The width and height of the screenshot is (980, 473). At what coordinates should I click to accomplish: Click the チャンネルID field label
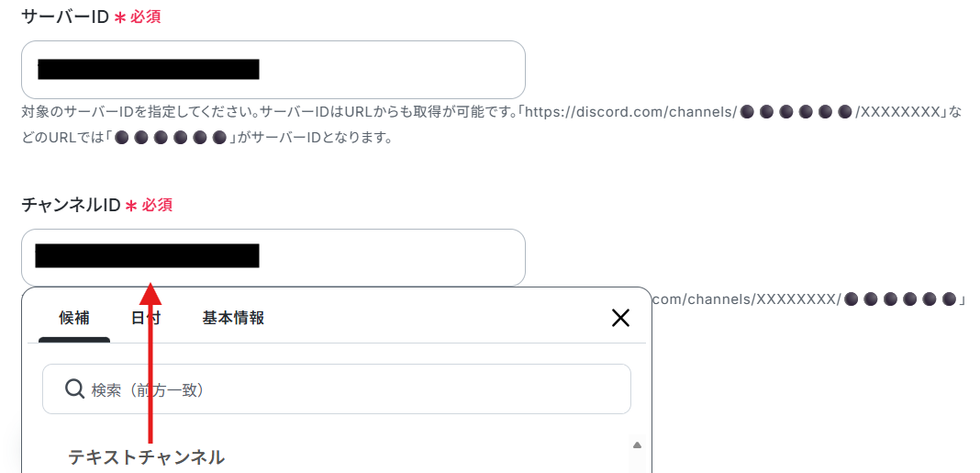click(x=71, y=205)
